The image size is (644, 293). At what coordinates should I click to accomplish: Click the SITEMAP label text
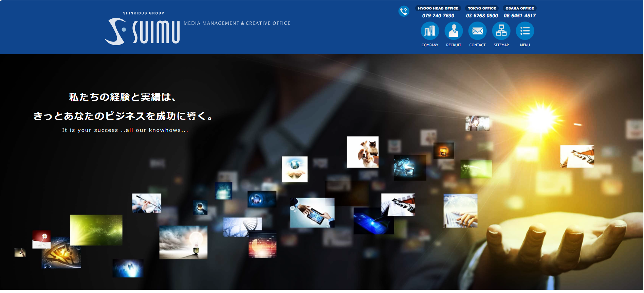[501, 45]
